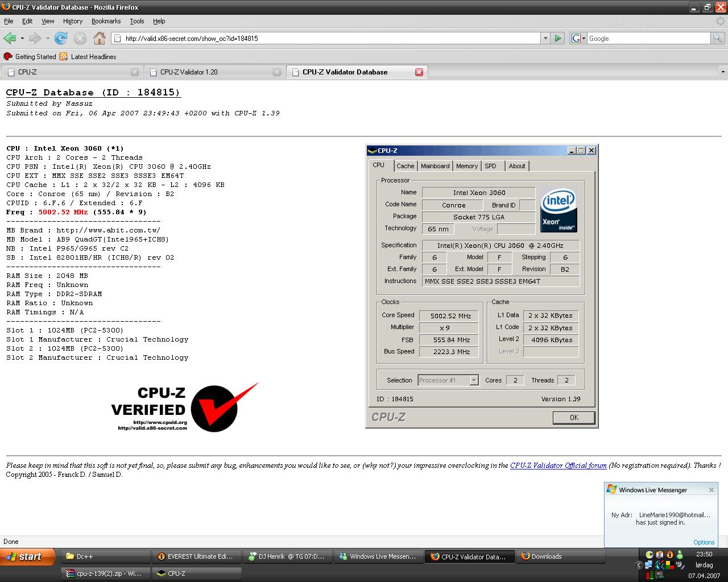Screen dimensions: 728x582
Task: Open the Latest Headlines feed bookmark
Action: click(88, 57)
